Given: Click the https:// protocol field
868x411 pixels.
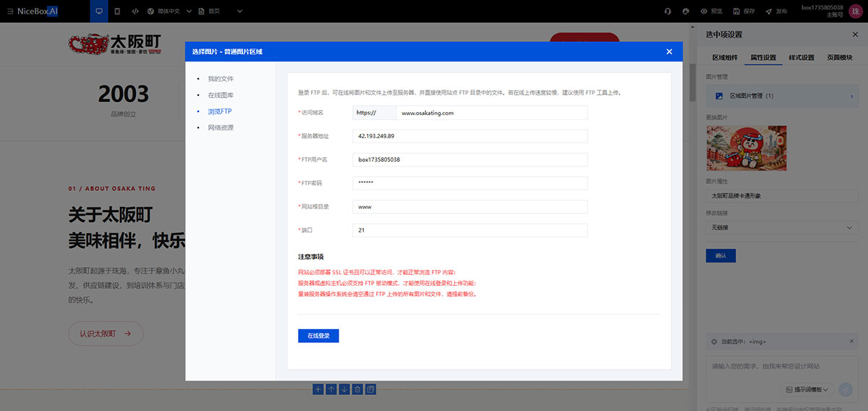Looking at the screenshot, I should pyautogui.click(x=374, y=113).
